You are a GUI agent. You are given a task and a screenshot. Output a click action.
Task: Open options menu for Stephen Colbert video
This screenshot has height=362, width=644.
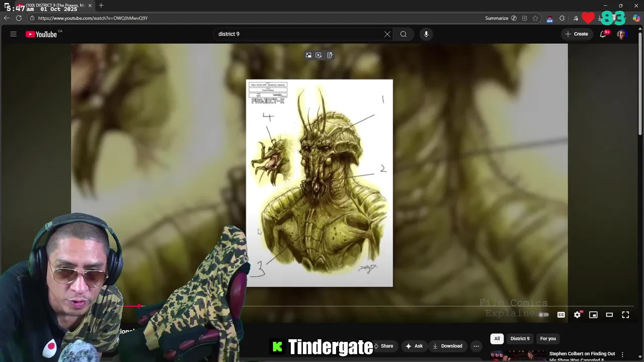tap(622, 354)
